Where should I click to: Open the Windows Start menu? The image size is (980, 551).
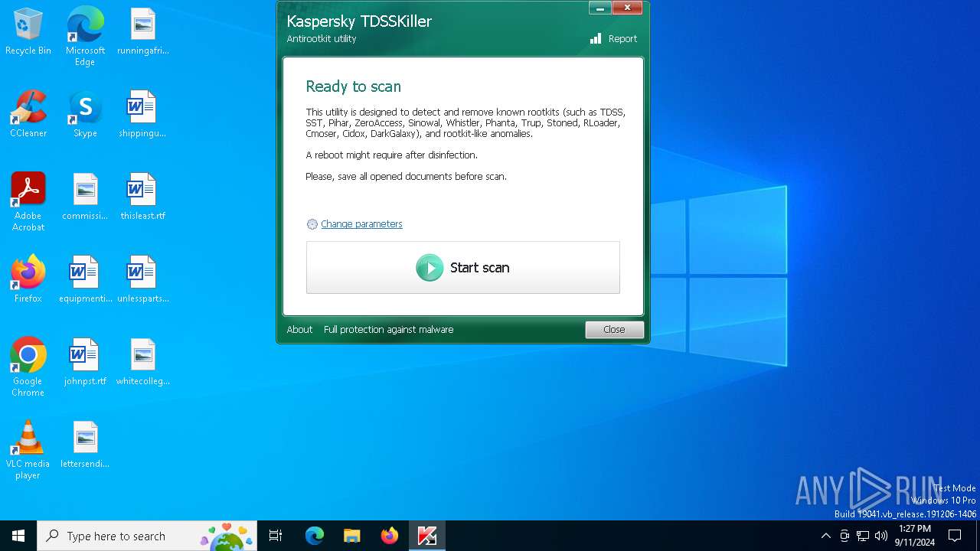[18, 536]
